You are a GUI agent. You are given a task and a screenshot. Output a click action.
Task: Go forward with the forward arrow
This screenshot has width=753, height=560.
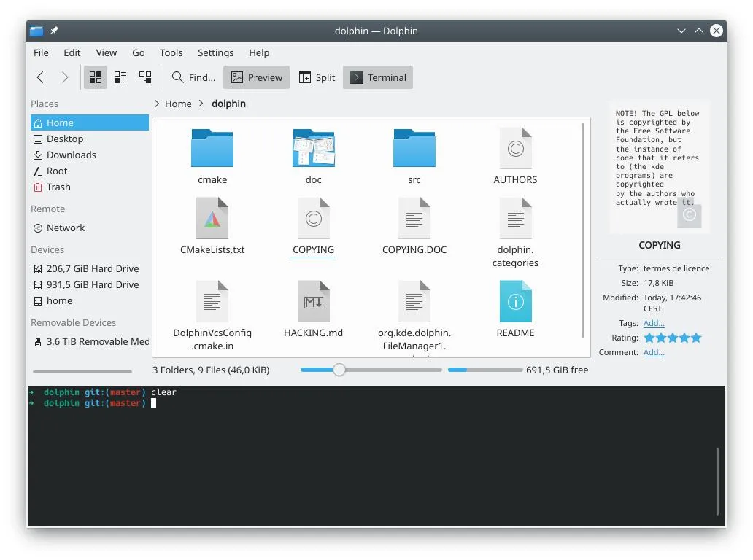65,77
